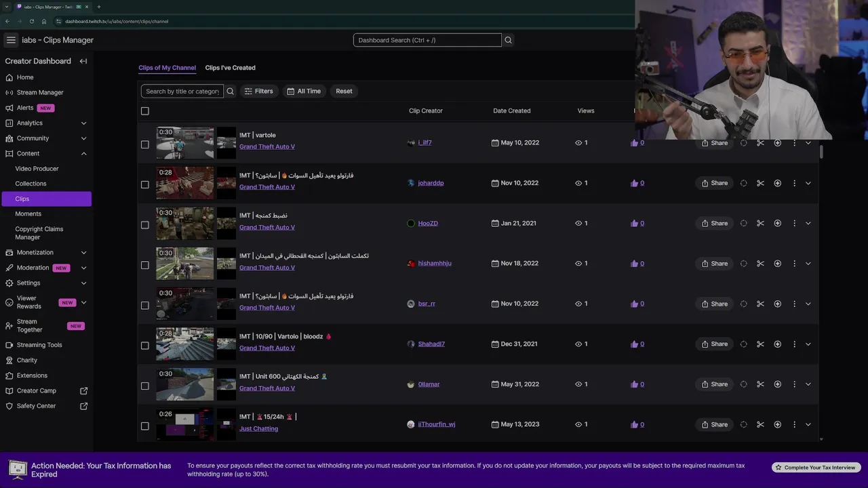Open the 10/90 Vartolo bloodz clip thumbnail
The width and height of the screenshot is (868, 488).
[x=184, y=344]
